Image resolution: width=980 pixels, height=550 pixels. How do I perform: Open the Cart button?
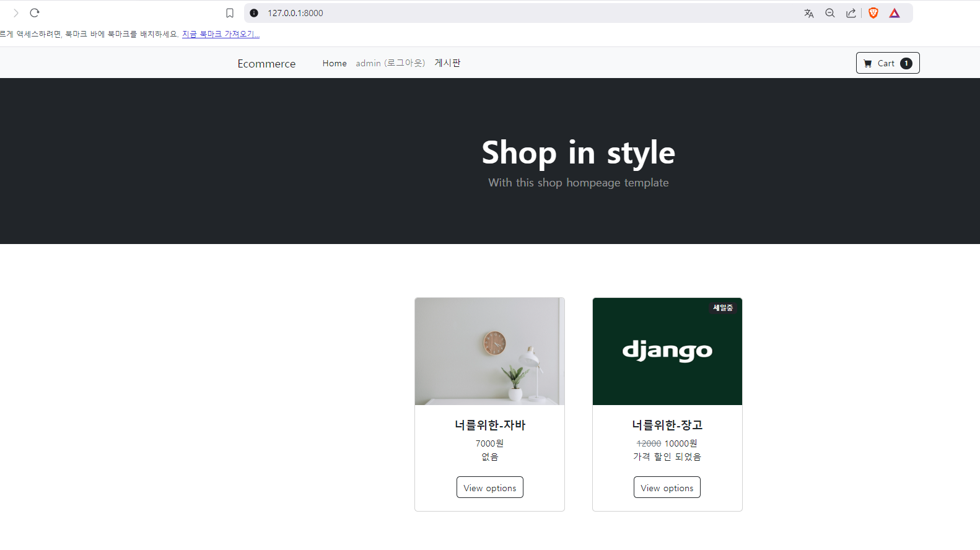coord(888,63)
